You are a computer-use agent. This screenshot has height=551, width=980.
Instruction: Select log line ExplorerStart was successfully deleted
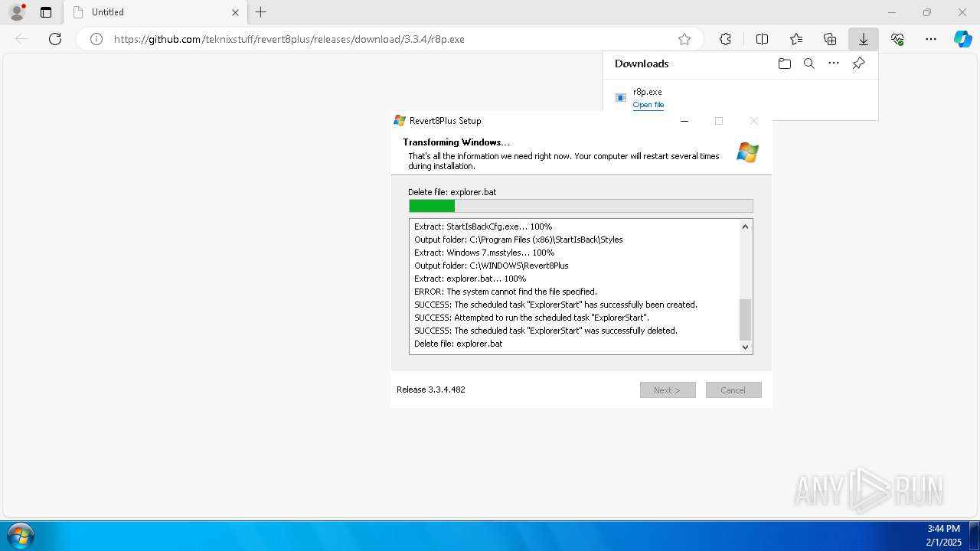[546, 331]
